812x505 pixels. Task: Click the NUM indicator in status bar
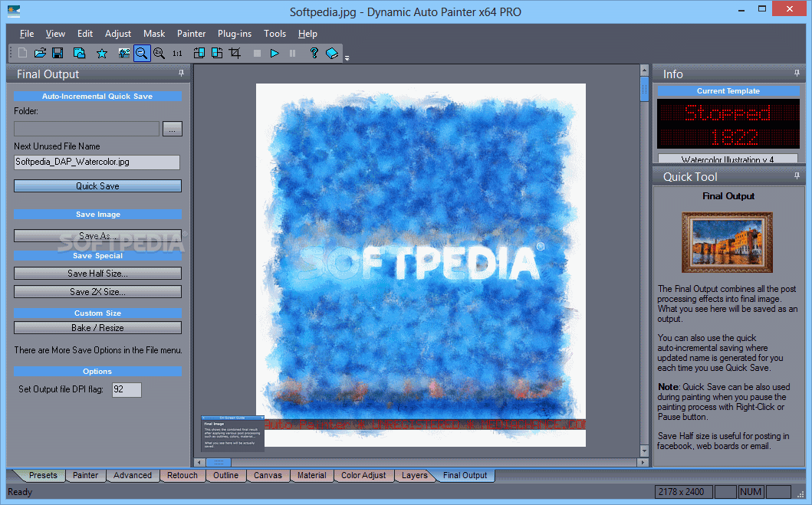tap(751, 491)
